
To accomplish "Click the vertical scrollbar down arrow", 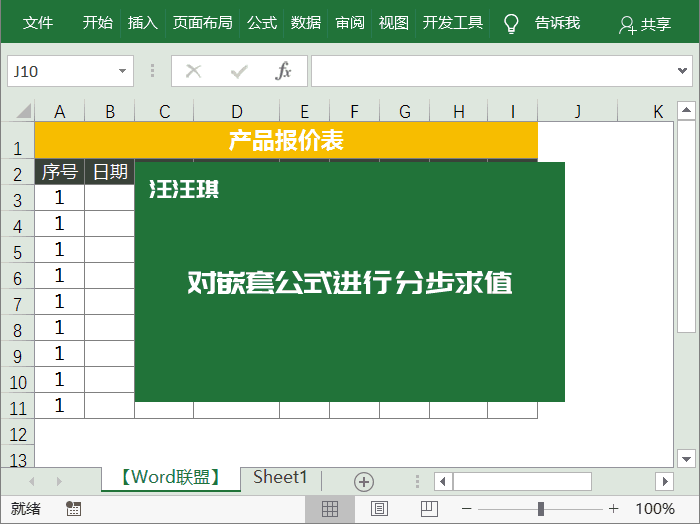I will pos(686,458).
